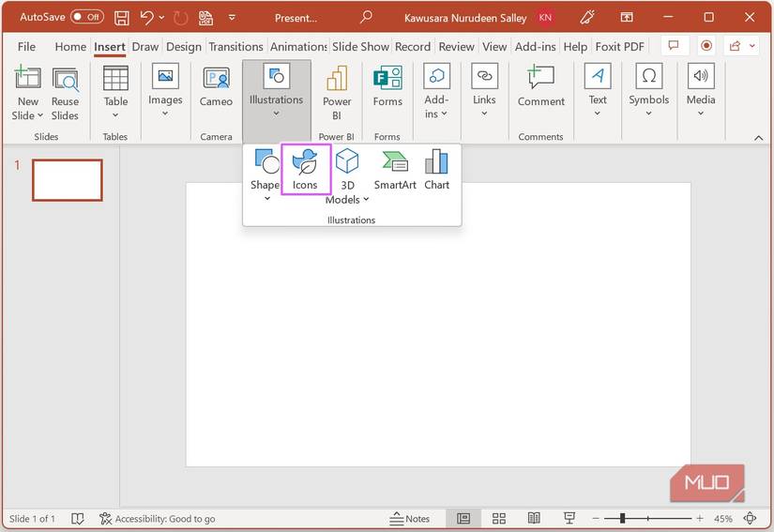The image size is (774, 532).
Task: Click the Cameo camera button
Action: pos(216,87)
